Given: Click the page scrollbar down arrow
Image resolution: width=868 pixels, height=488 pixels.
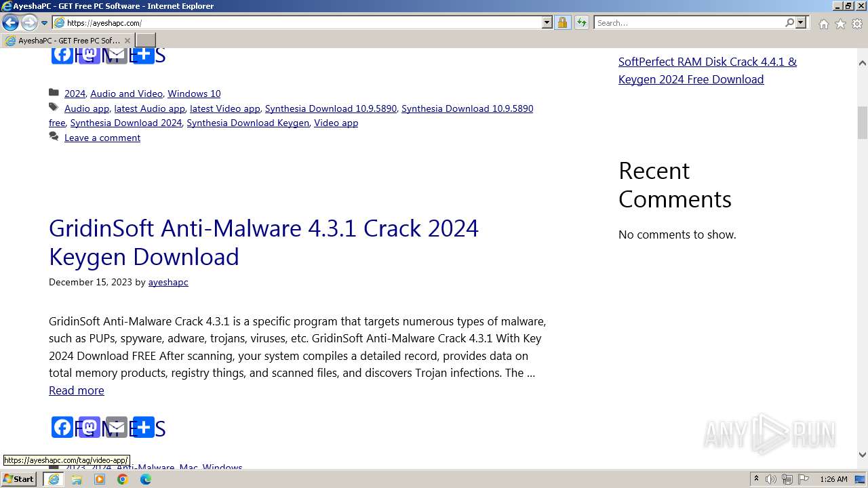Looking at the screenshot, I should click(x=863, y=455).
